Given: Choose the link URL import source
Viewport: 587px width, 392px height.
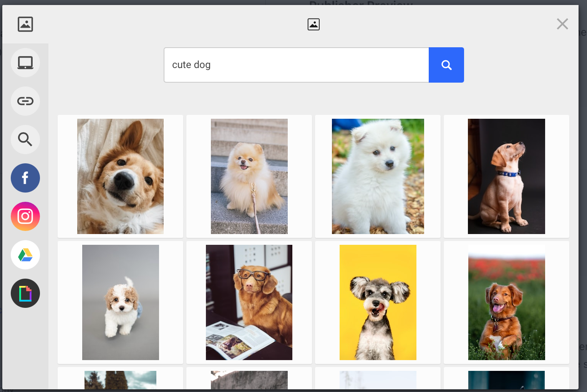Looking at the screenshot, I should (25, 101).
